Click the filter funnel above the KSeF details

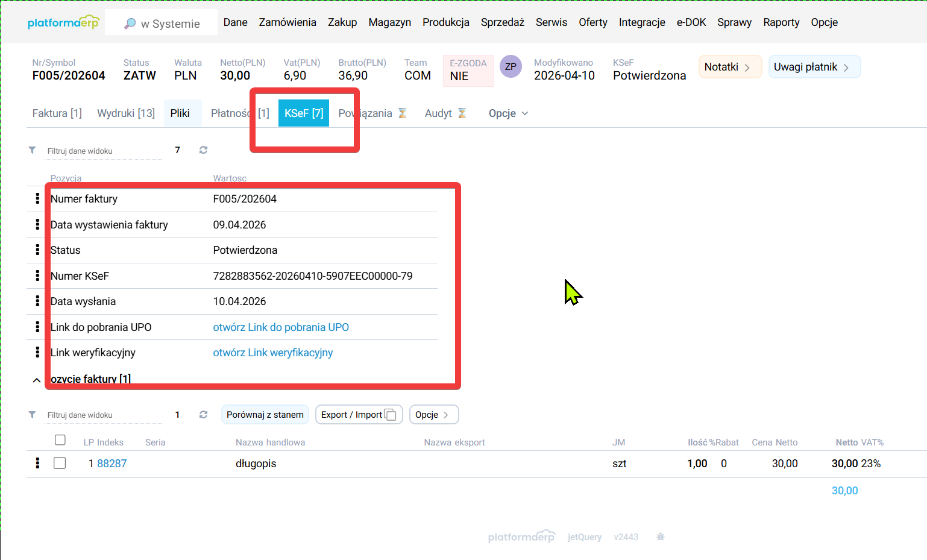pyautogui.click(x=33, y=150)
